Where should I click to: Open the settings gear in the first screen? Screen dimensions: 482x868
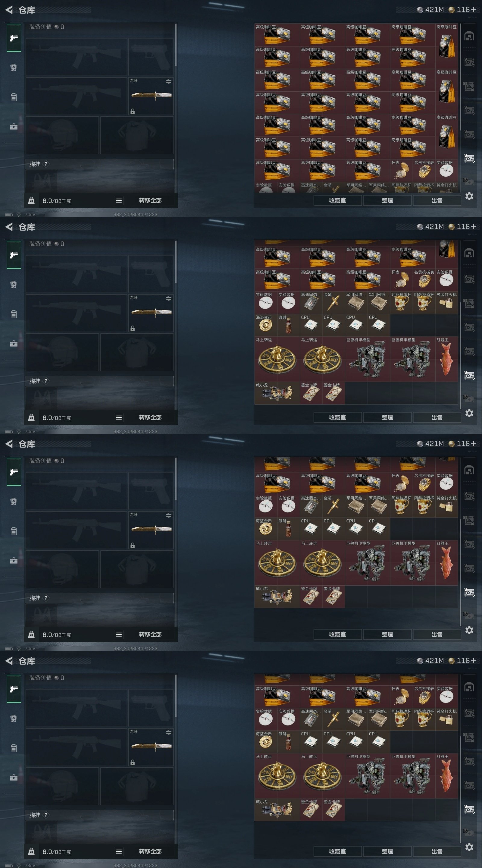[x=469, y=196]
